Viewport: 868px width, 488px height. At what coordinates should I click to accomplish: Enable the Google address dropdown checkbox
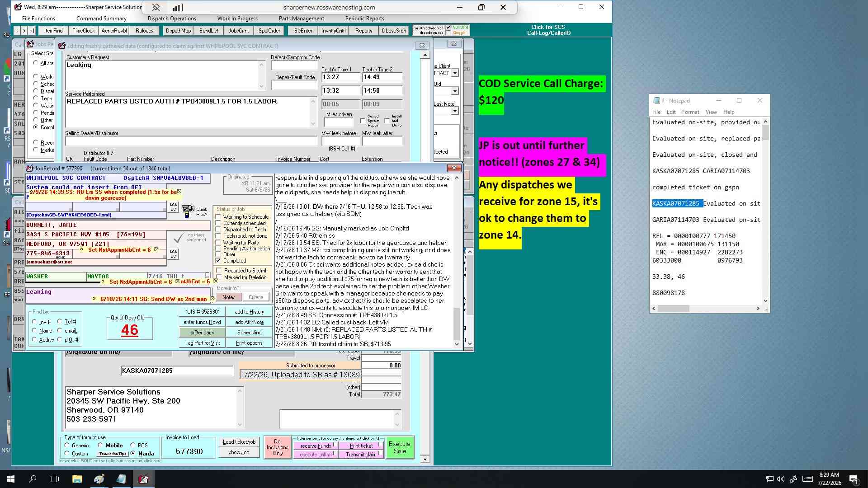click(448, 33)
